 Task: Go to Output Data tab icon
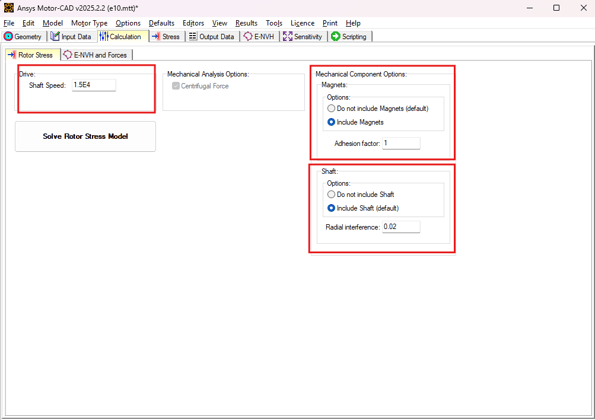click(193, 36)
